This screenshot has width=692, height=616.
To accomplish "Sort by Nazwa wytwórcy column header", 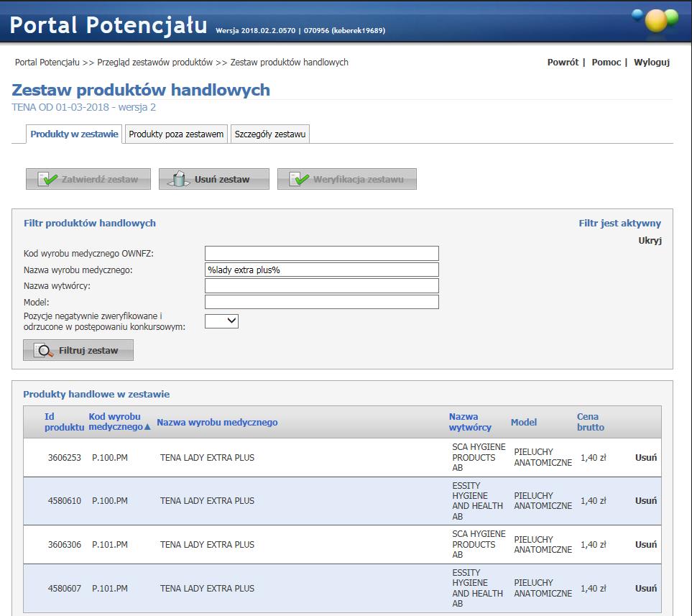I will (x=470, y=422).
